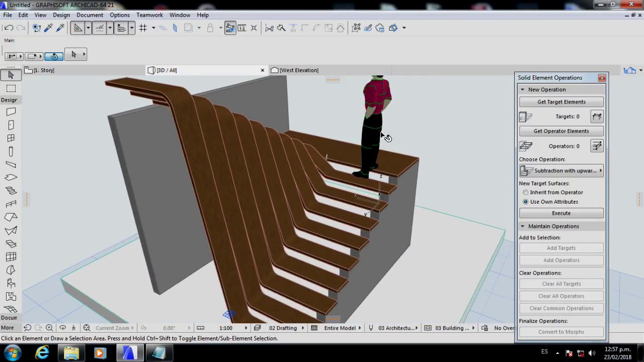The image size is (644, 362).
Task: Open Internet Explorer from the taskbar
Action: click(42, 353)
